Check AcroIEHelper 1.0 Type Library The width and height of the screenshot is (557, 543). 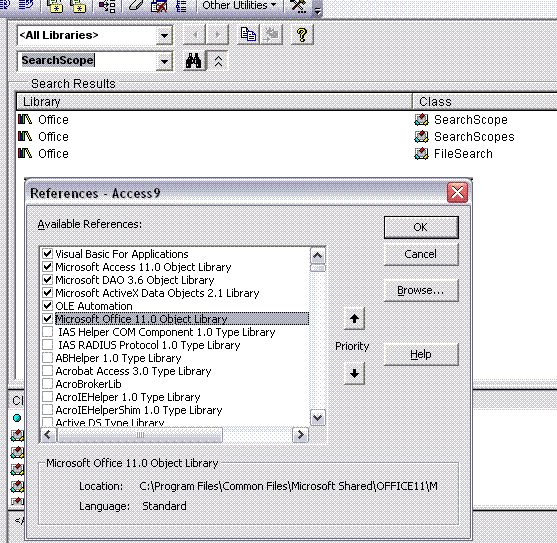(47, 397)
